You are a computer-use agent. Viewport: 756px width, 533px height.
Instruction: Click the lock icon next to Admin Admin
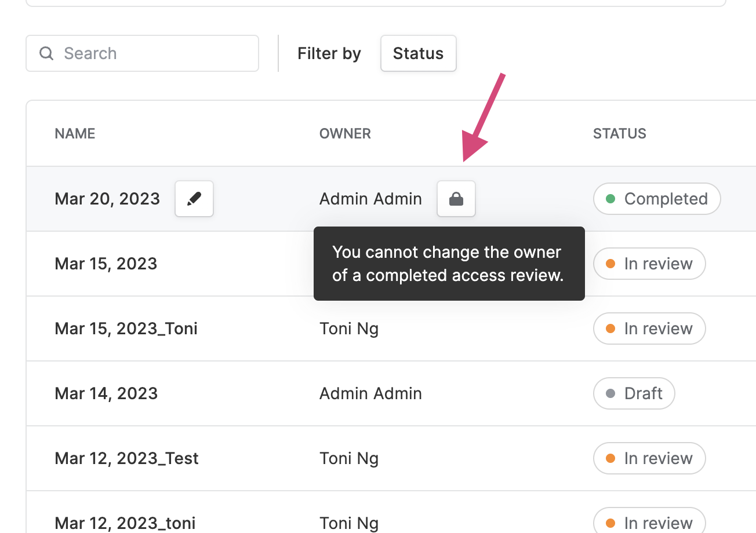pos(456,199)
